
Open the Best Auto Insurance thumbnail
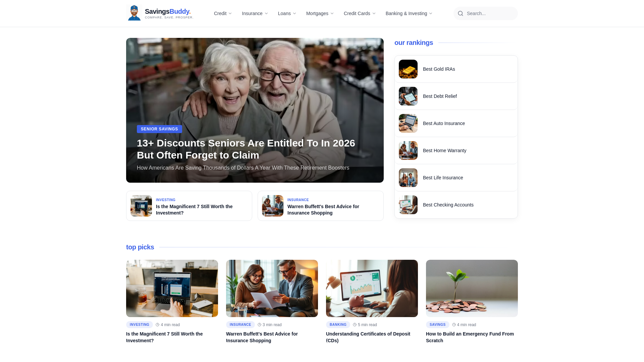pos(408,123)
